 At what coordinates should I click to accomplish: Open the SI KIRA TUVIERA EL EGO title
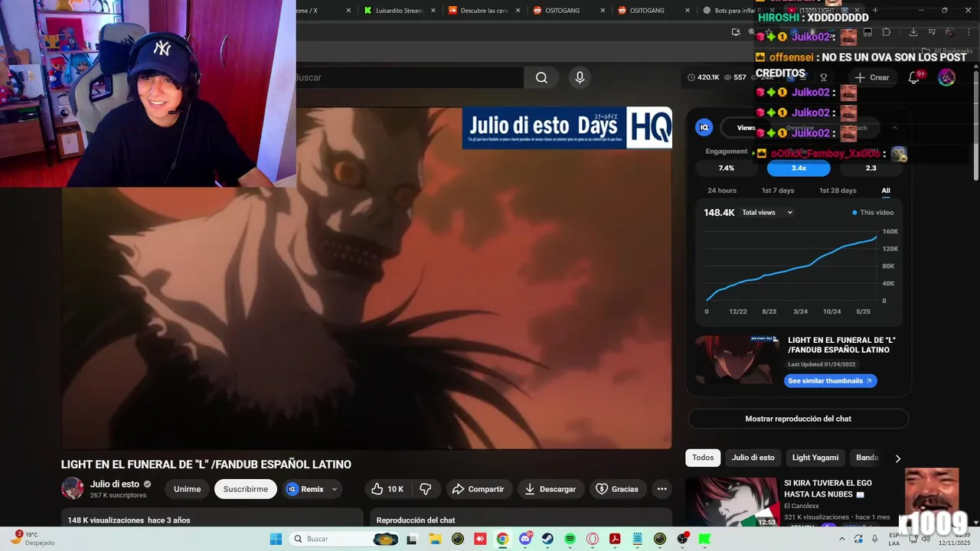click(x=828, y=488)
